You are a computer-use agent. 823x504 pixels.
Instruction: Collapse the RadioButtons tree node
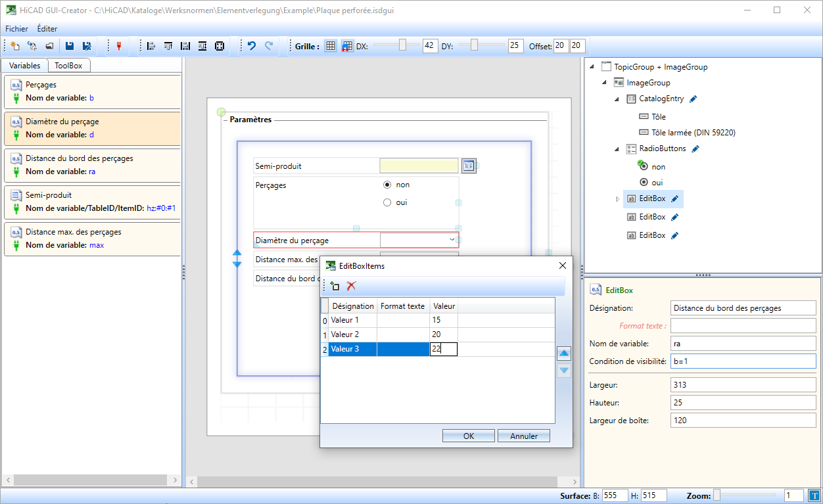617,149
